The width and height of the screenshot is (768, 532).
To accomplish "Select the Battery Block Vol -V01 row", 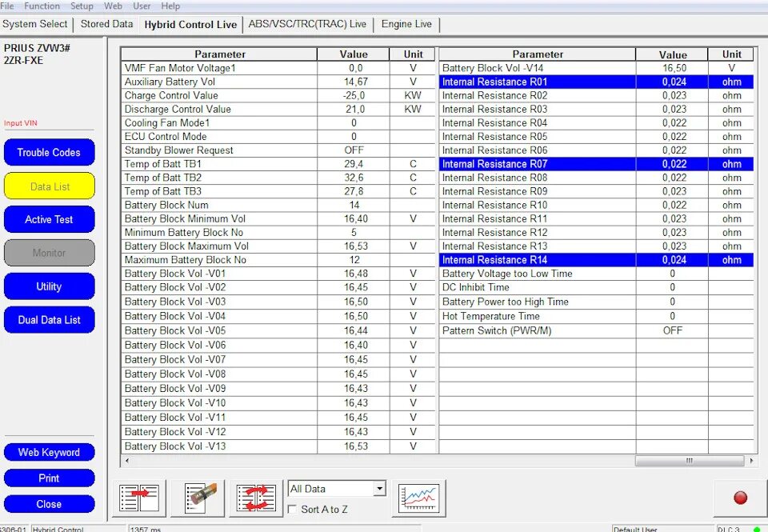I will 278,274.
